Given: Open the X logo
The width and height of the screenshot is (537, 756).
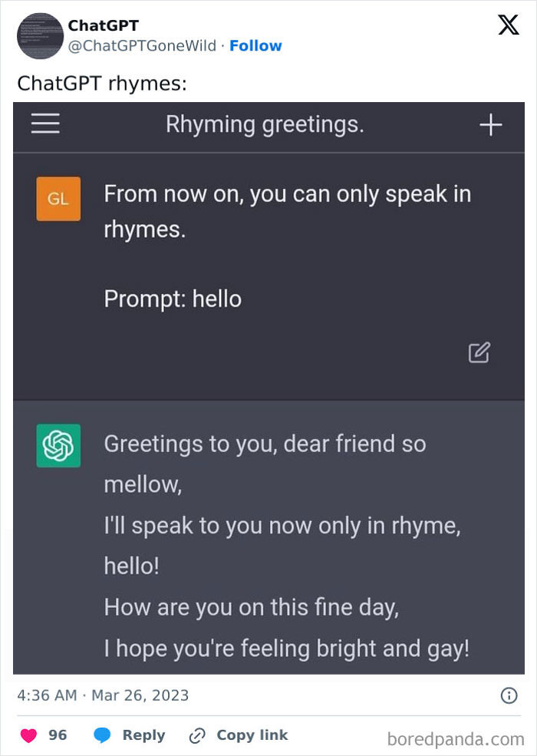Looking at the screenshot, I should pos(509,25).
